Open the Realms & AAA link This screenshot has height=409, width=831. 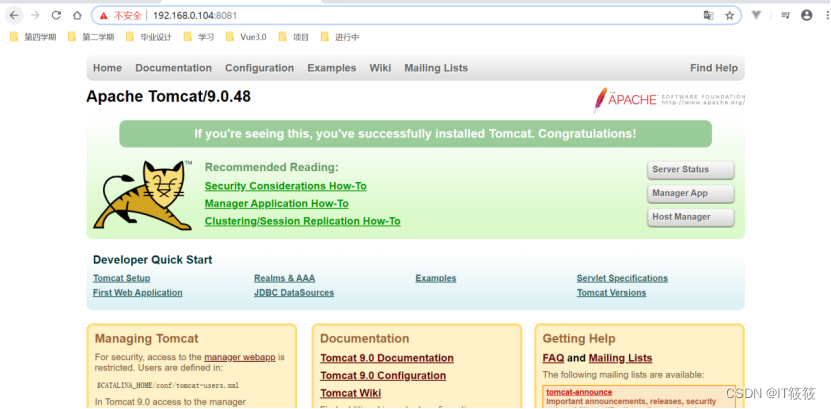(285, 278)
